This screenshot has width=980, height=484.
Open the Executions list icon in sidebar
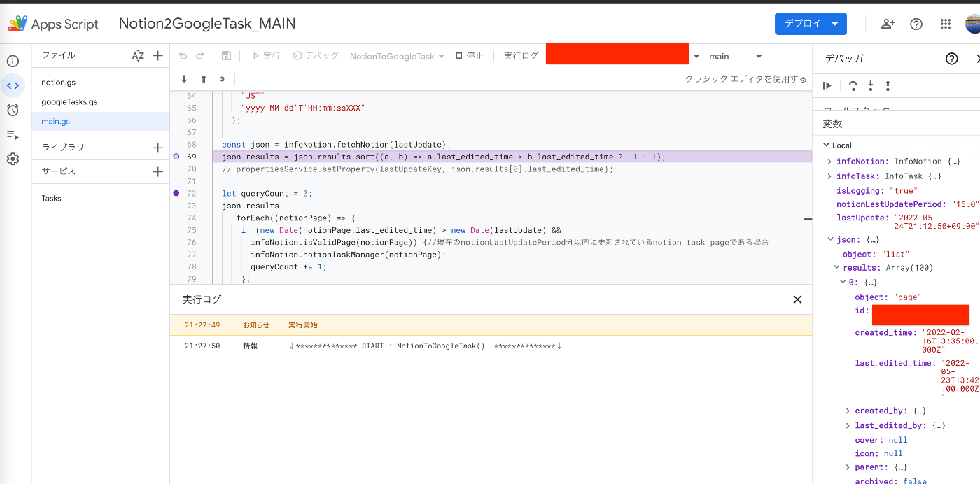(x=13, y=134)
